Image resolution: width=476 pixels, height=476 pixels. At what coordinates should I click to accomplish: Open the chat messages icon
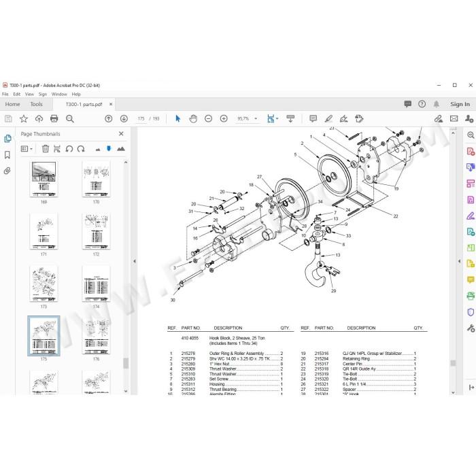(408, 104)
